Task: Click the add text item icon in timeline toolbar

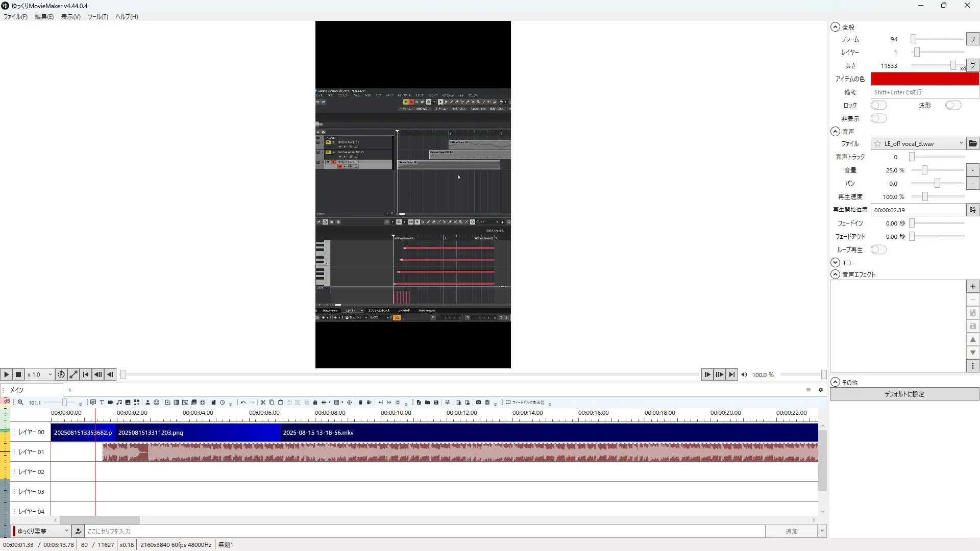Action: pyautogui.click(x=102, y=403)
